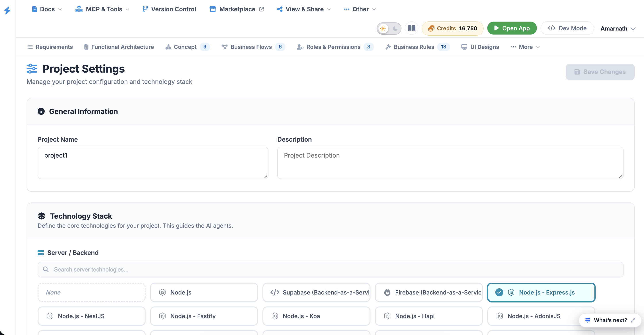Click the MCP & Tools network icon

coord(79,9)
